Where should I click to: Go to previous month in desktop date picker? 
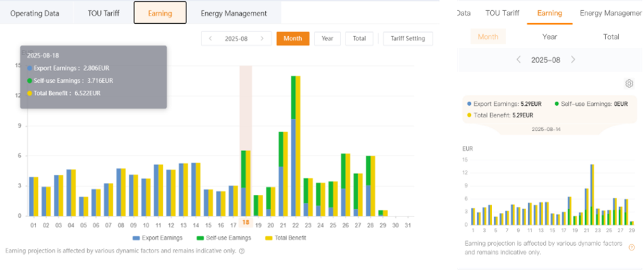coord(211,39)
